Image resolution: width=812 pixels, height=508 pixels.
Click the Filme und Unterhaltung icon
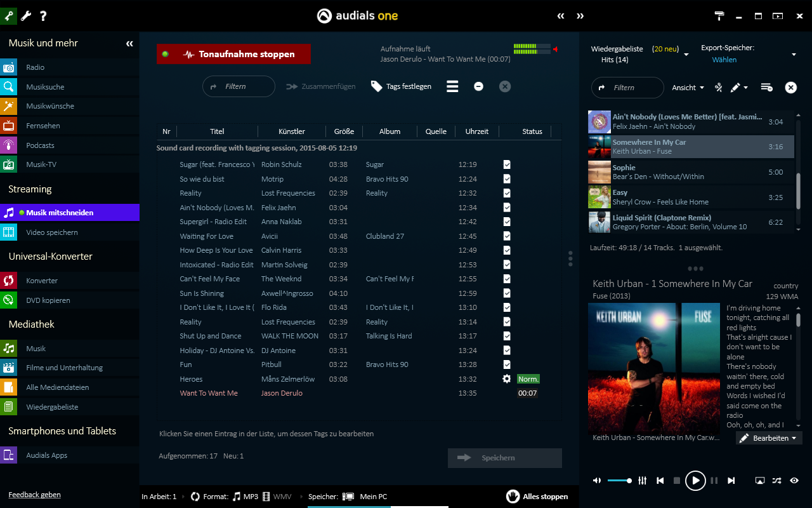click(x=9, y=368)
